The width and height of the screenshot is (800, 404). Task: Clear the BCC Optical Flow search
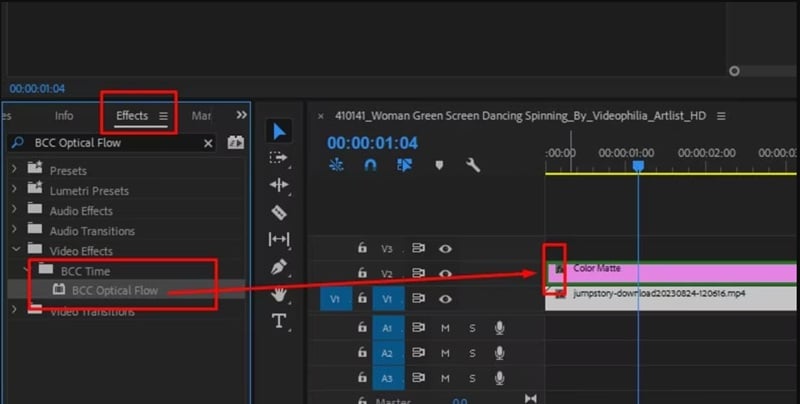click(208, 143)
